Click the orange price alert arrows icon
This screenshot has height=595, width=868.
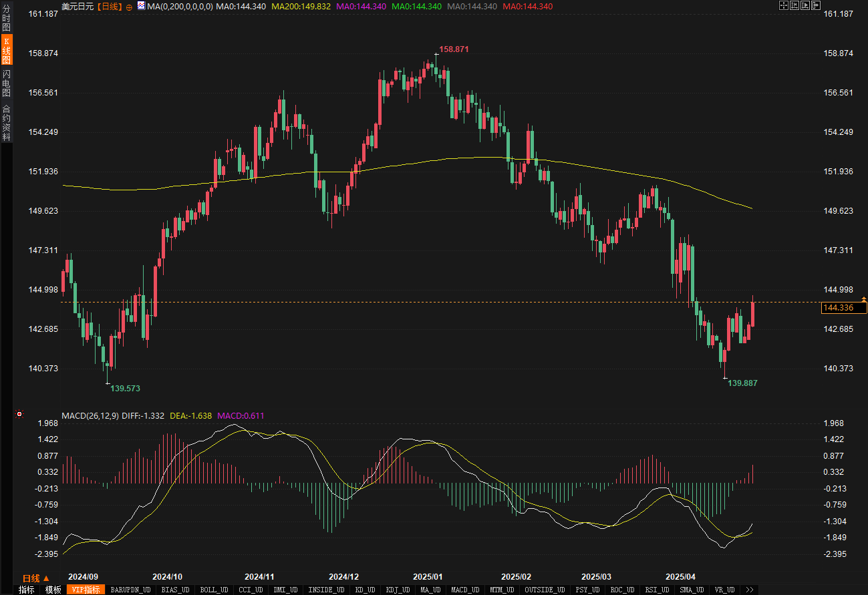[863, 299]
